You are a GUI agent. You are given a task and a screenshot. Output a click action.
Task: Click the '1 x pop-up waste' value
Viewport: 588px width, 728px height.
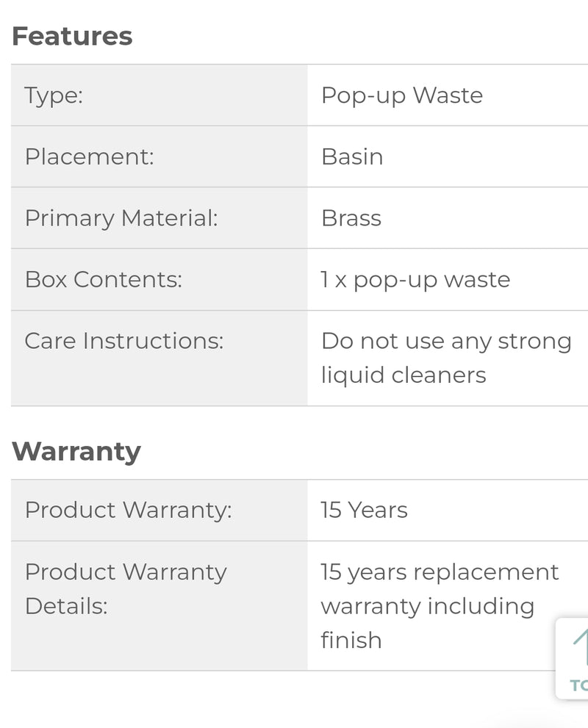415,280
